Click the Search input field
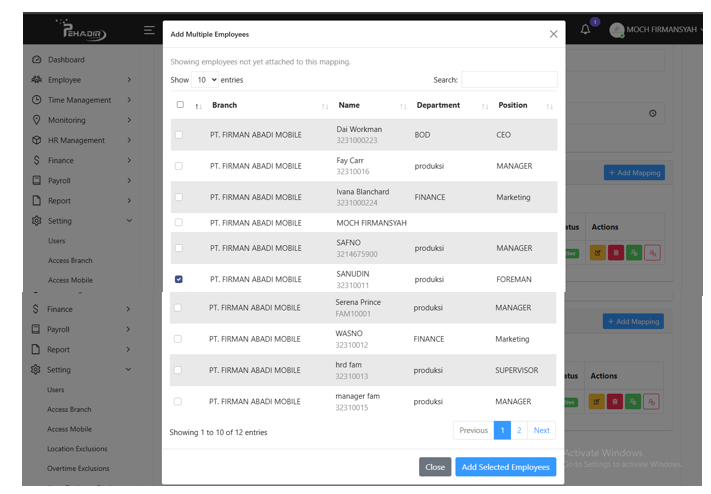Viewport: 711px width, 494px height. click(x=508, y=80)
